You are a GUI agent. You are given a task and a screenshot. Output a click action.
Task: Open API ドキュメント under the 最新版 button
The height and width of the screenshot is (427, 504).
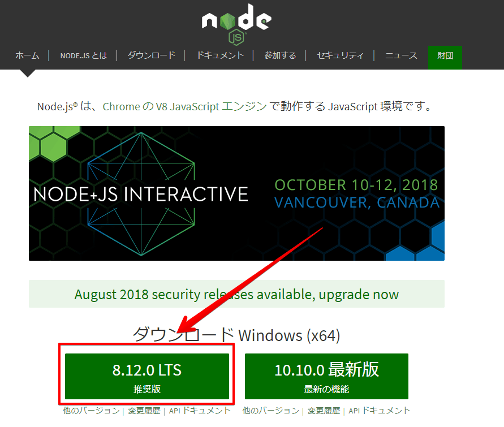(x=380, y=411)
